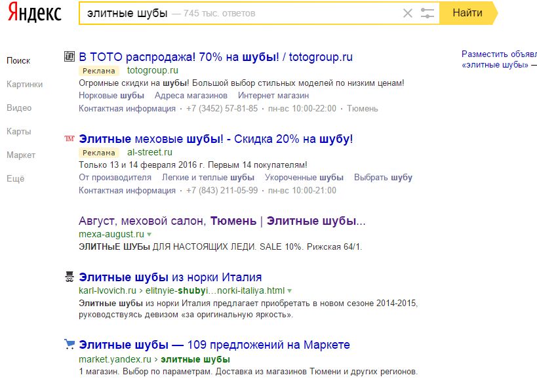Click snippet 'ЭЛИТНЫЕ ШУБЫ ДЛЯ НАСТОЯЩИХ ЛЕДИ'
Viewport: 537px width, 392px height.
pyautogui.click(x=167, y=247)
